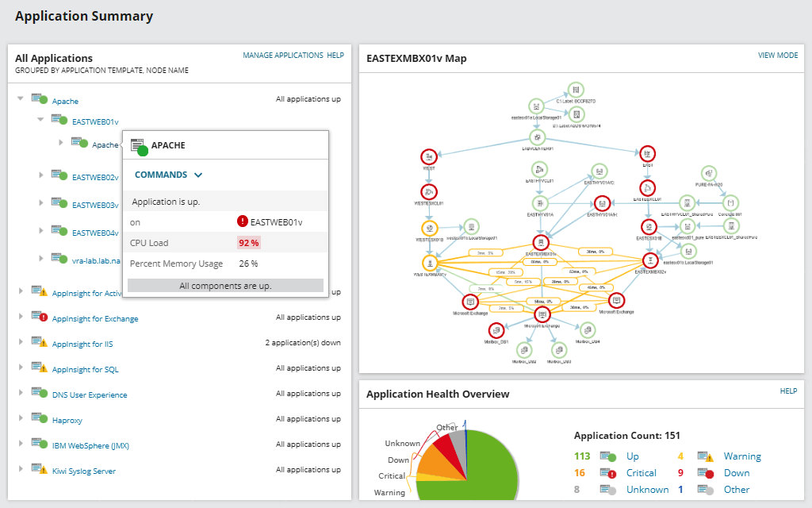The image size is (812, 508).
Task: Click the PURE-FA storage node icon
Action: 709,173
